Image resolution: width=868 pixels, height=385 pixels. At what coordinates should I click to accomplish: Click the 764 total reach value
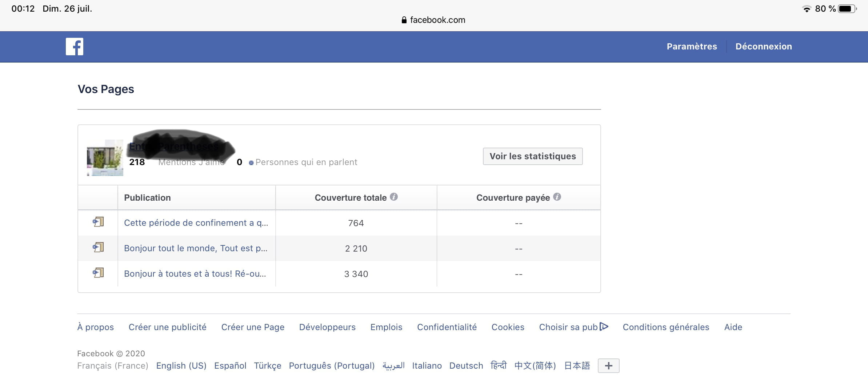coord(356,223)
